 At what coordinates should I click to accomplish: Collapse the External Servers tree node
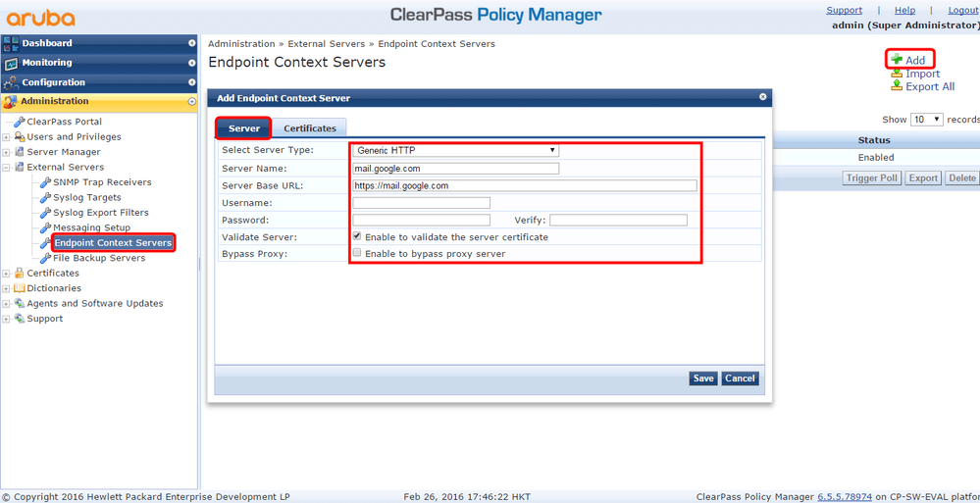6,167
